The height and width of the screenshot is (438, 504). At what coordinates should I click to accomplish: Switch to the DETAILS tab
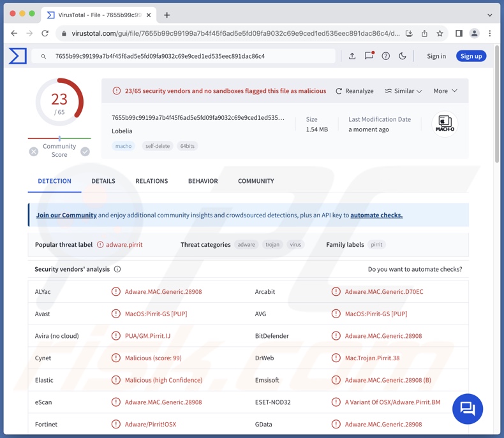(x=103, y=181)
